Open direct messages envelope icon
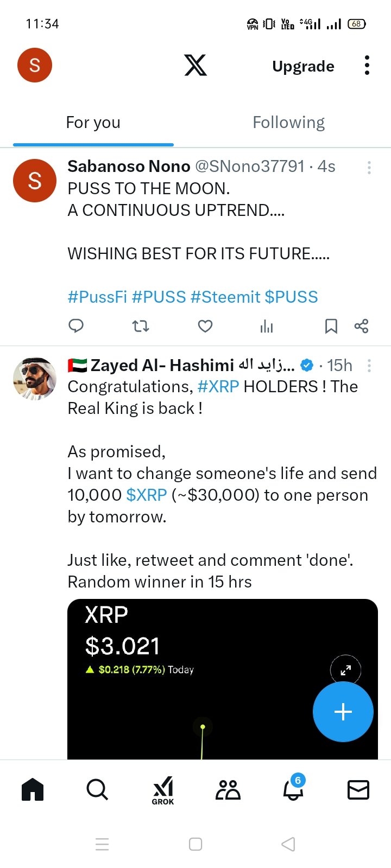391x868 pixels. coord(358,790)
